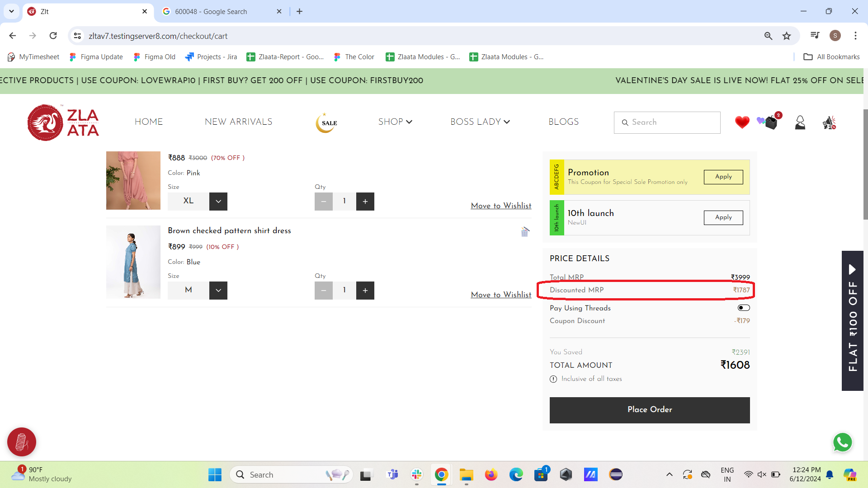Click the user account profile icon
868x488 pixels.
point(800,122)
